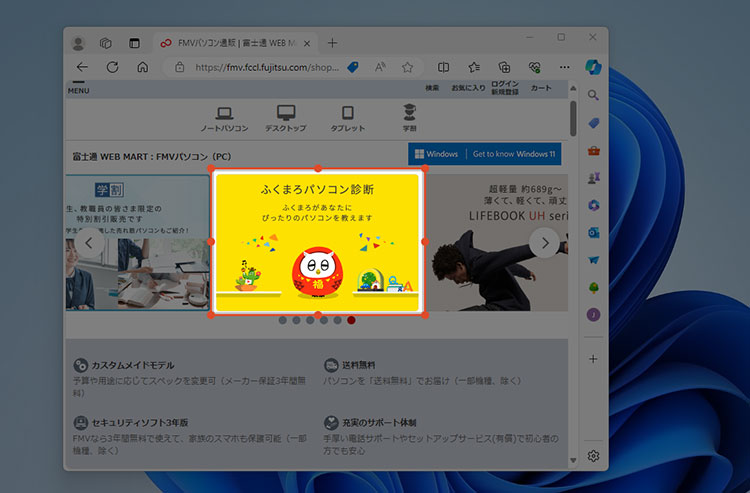Open a new browser tab
This screenshot has height=493, width=750.
(333, 43)
